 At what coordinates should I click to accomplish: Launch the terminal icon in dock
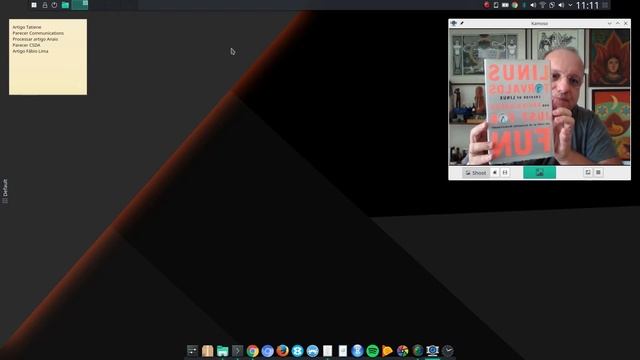tap(237, 351)
